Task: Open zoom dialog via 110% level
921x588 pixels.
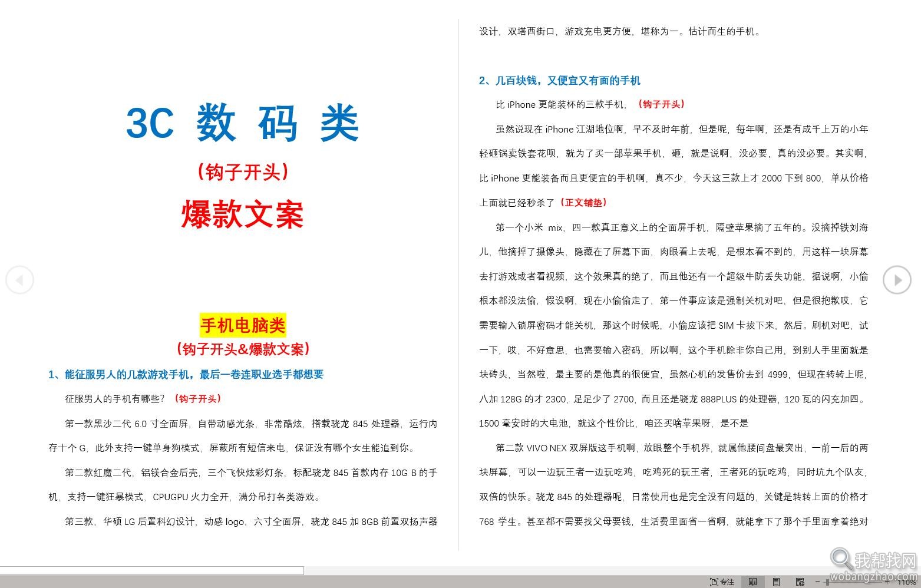Action: 907,582
